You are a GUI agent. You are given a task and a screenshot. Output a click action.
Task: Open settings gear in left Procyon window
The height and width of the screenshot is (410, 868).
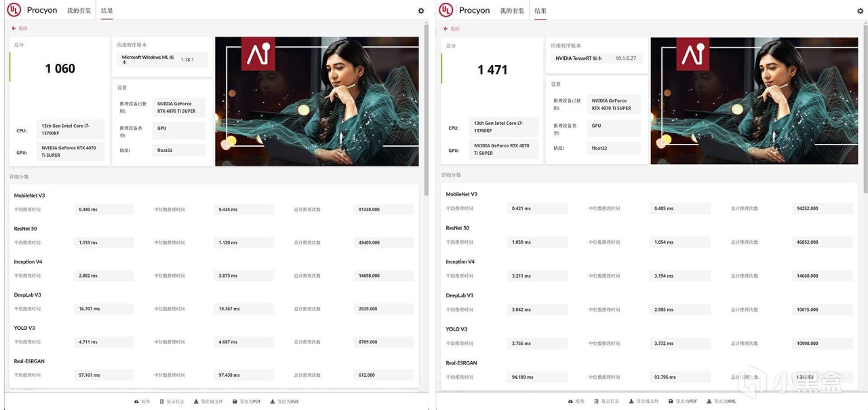click(x=421, y=11)
